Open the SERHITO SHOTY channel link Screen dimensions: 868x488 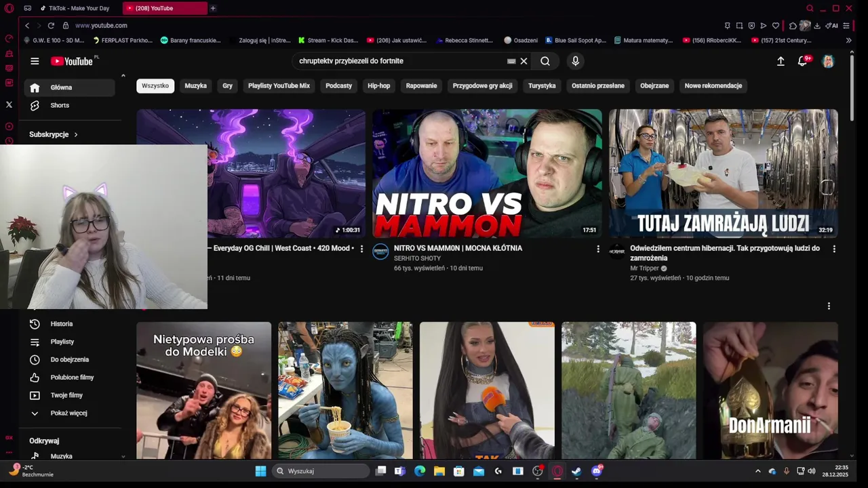tap(417, 258)
